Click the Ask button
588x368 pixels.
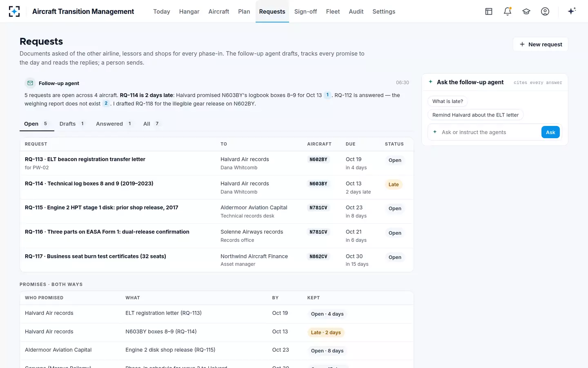tap(550, 132)
